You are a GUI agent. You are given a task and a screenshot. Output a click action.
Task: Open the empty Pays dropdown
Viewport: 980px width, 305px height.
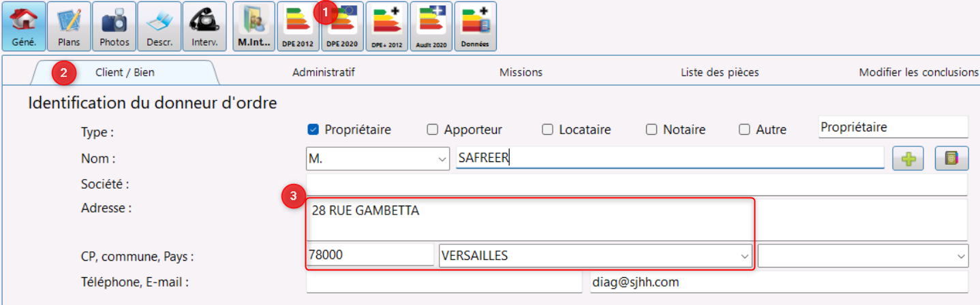tap(960, 256)
